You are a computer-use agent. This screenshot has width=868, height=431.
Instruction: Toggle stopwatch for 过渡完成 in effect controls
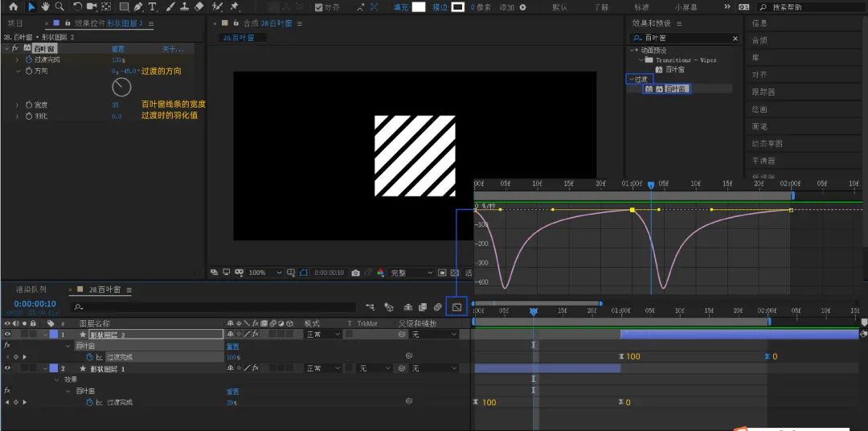pyautogui.click(x=29, y=60)
